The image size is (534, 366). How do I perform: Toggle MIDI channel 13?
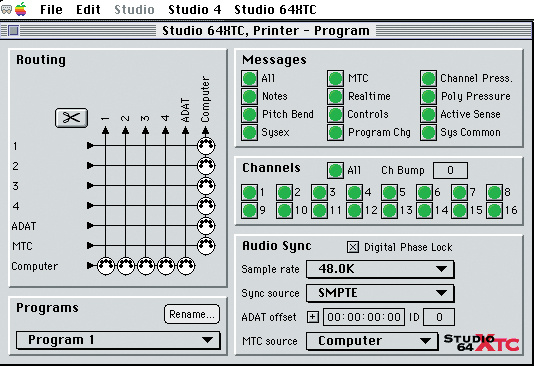pyautogui.click(x=390, y=210)
